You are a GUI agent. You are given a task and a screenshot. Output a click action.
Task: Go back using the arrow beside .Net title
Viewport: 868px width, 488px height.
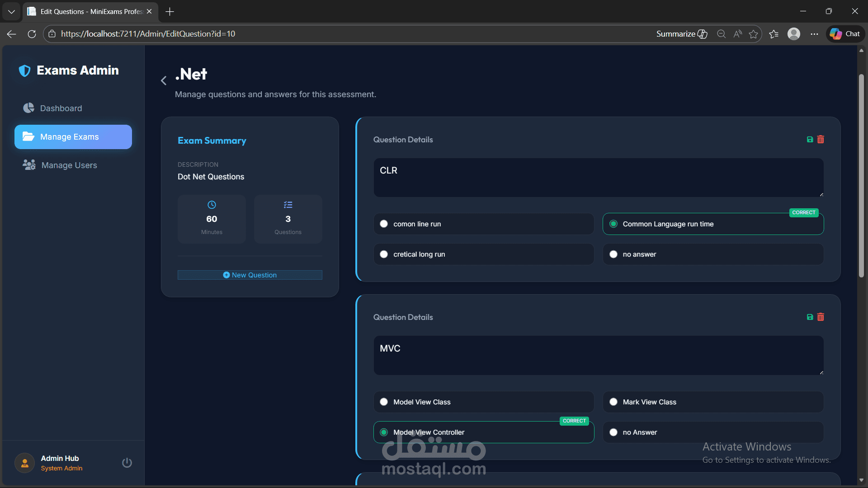click(x=164, y=81)
